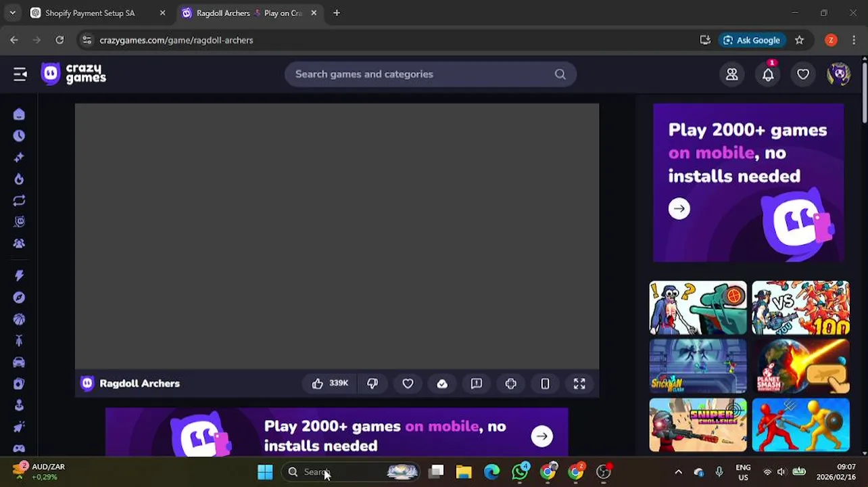Open the red vs yellow stickman thumbnail
Viewport: 868px width, 487px height.
pos(800,425)
